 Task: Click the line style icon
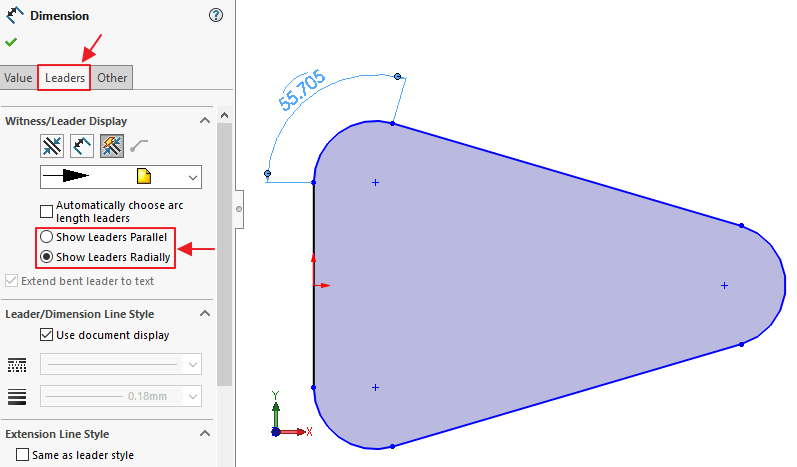point(17,365)
